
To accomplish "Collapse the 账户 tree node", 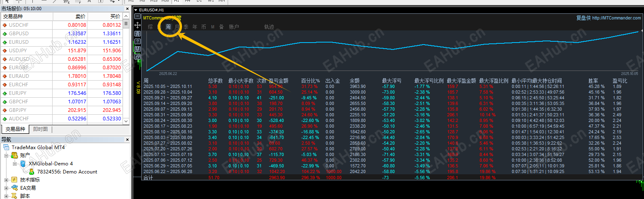I will pyautogui.click(x=6, y=155).
